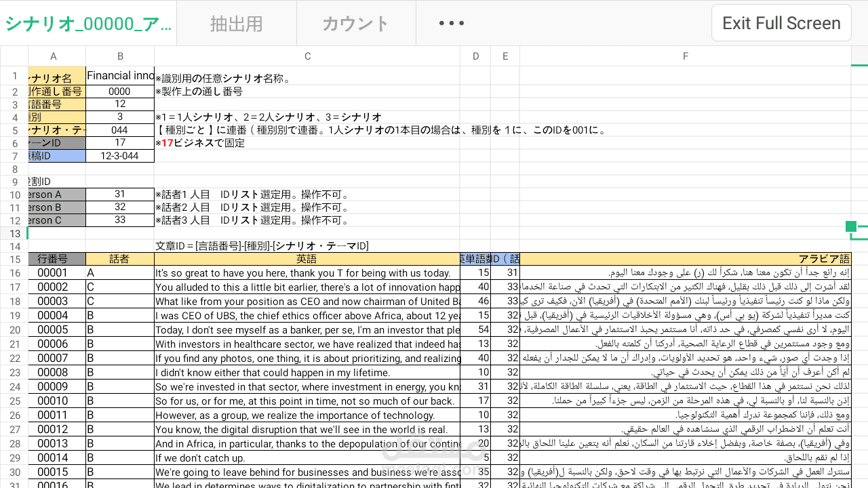The width and height of the screenshot is (868, 488).
Task: Click the '文章ID＝[言語番号]' formula description cell
Action: coord(307,246)
